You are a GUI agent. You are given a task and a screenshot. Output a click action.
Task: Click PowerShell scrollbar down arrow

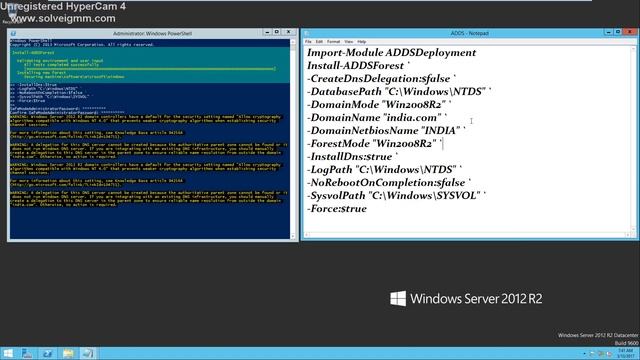point(293,236)
